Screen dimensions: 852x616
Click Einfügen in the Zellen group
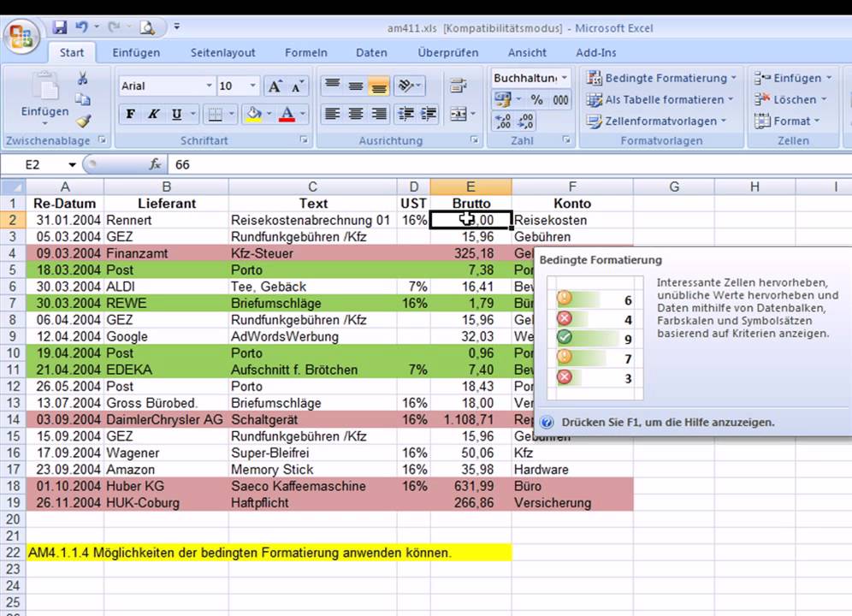[x=793, y=79]
